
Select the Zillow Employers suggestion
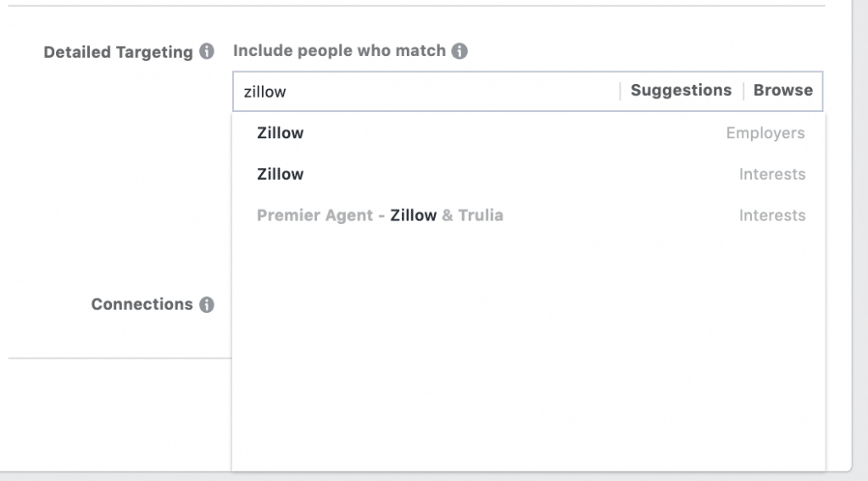click(529, 133)
